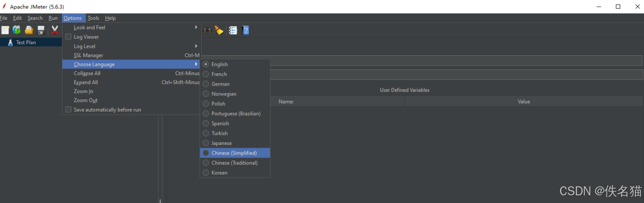The height and width of the screenshot is (203, 644).
Task: Open SSL Manager from Options menu
Action: (132, 55)
